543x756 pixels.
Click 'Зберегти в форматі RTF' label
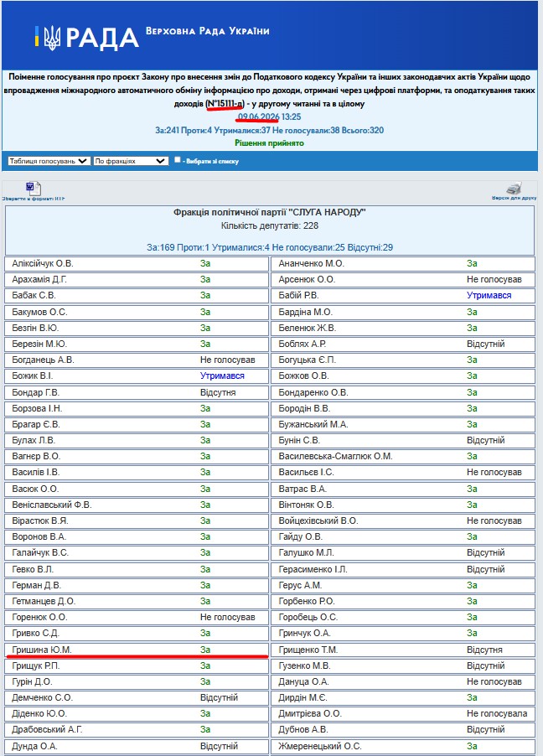34,199
